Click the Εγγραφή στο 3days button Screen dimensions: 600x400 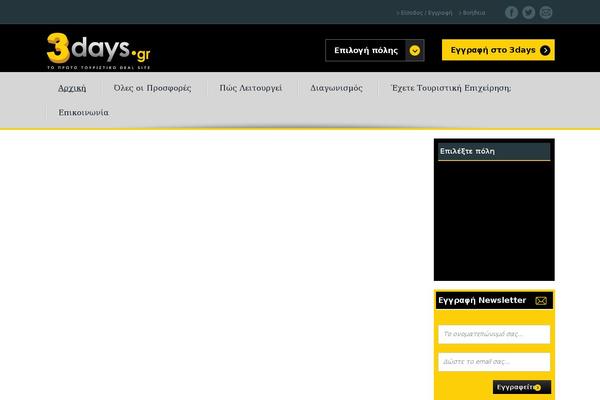pyautogui.click(x=498, y=50)
